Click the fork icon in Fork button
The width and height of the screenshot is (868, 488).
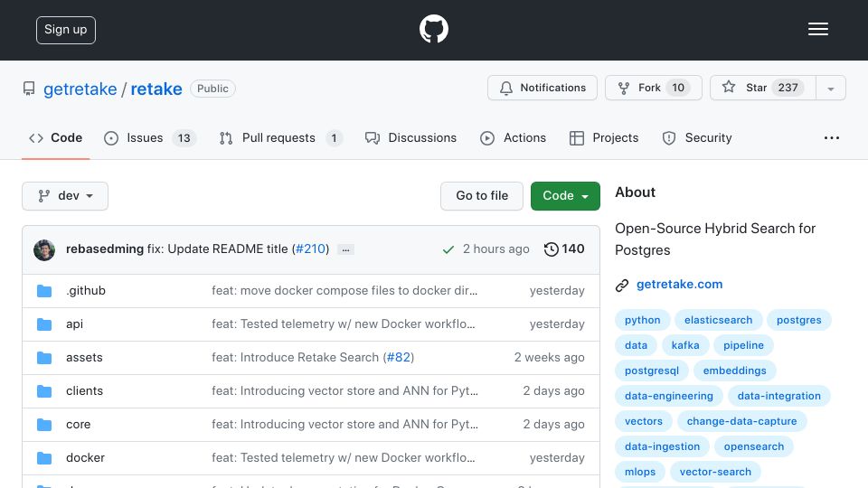coord(624,88)
